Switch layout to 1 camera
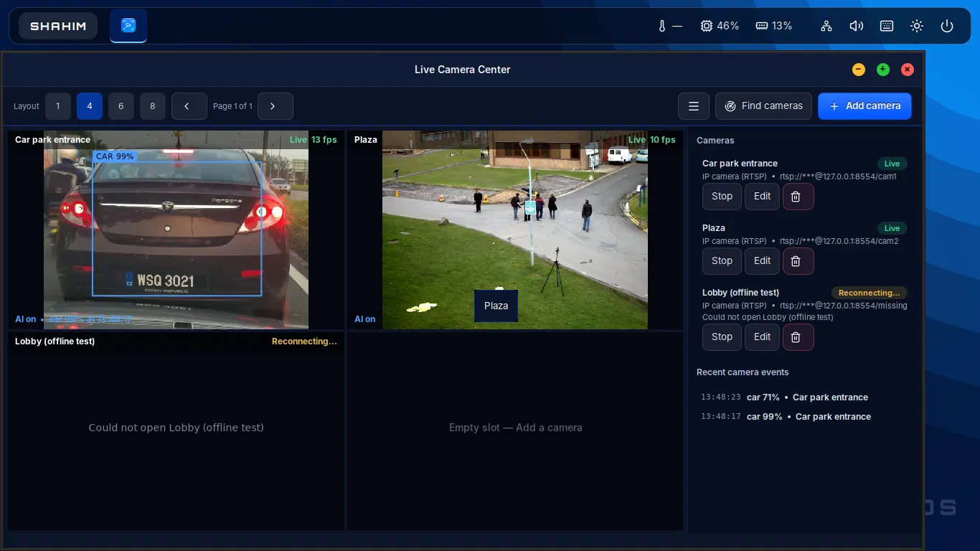 [58, 106]
